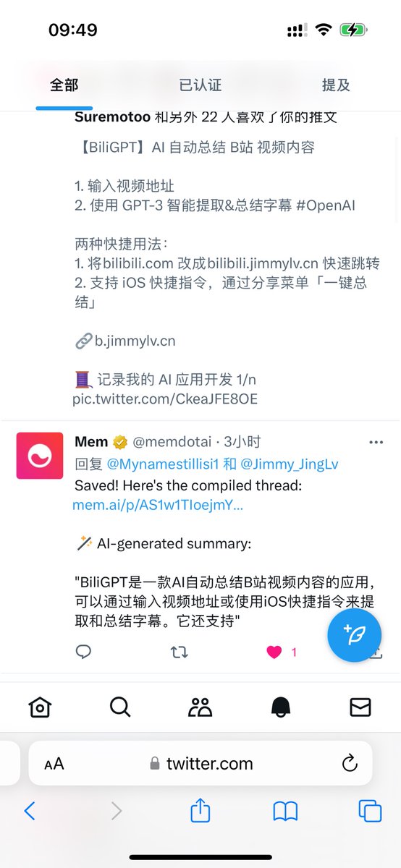Image resolution: width=401 pixels, height=868 pixels.
Task: Toggle like heart on Mem tweet
Action: (x=274, y=652)
